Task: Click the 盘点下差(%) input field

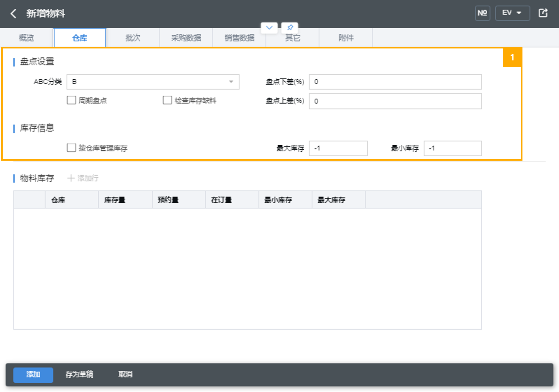Action: [395, 82]
